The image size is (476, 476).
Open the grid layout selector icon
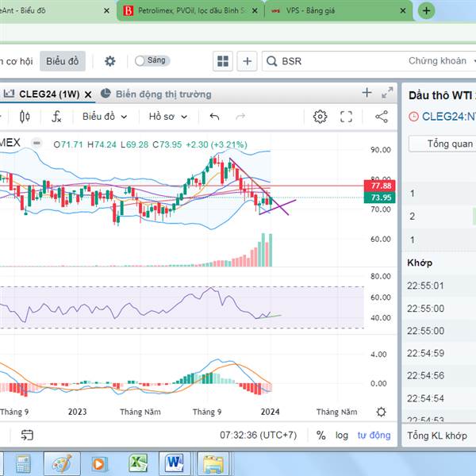tap(223, 61)
